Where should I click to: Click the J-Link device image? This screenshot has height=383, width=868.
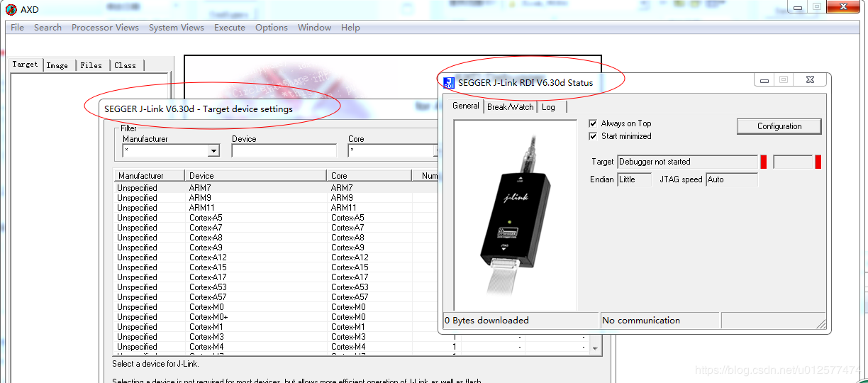coord(516,215)
